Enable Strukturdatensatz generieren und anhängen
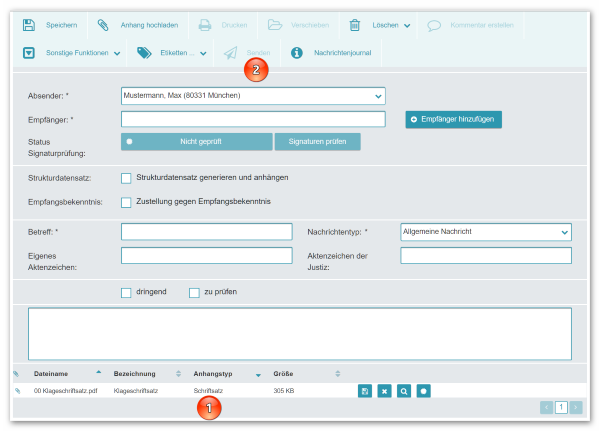 (126, 178)
